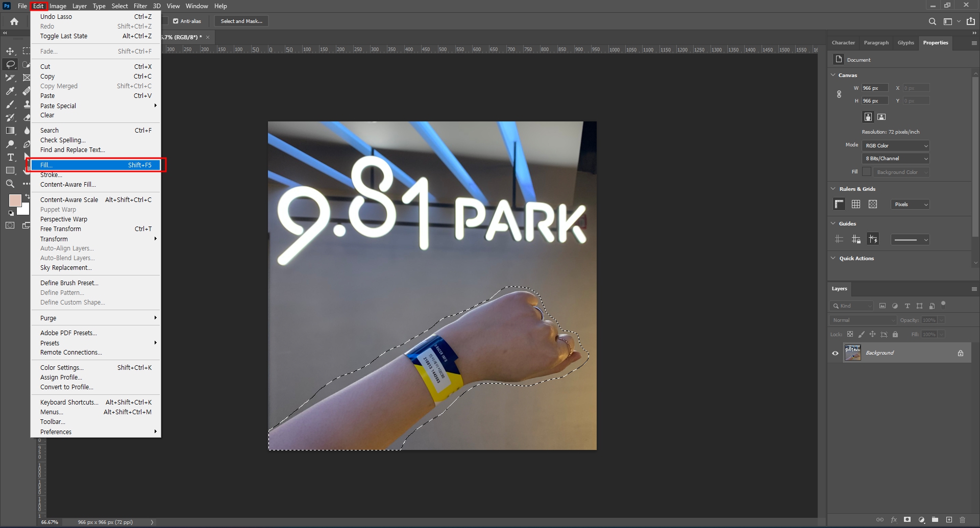The height and width of the screenshot is (528, 980).
Task: Open Layers panel hamburger menu
Action: (974, 289)
